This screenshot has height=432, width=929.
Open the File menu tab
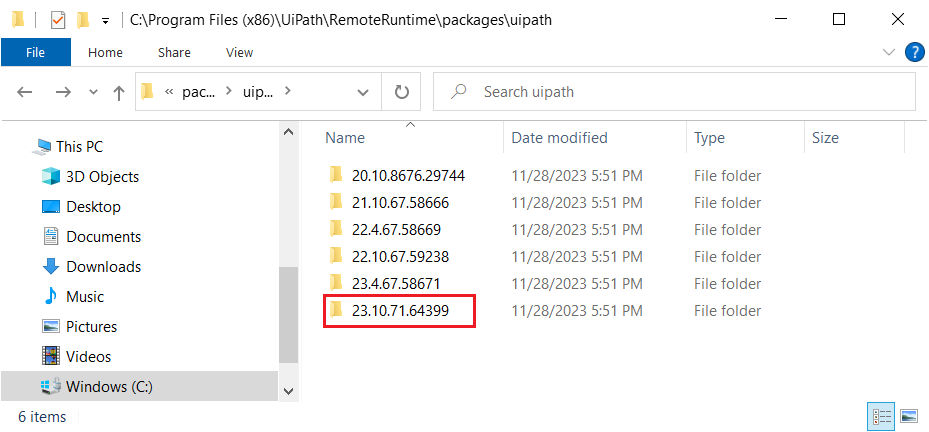(35, 52)
